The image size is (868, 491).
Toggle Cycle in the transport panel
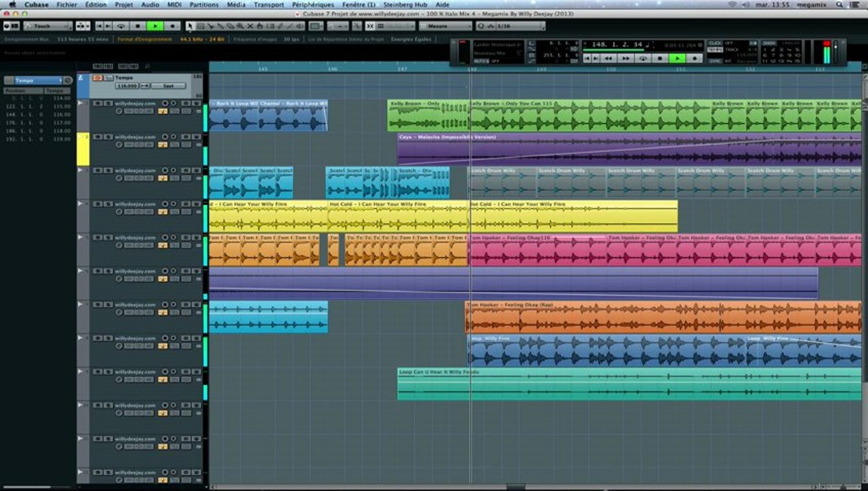coord(643,58)
